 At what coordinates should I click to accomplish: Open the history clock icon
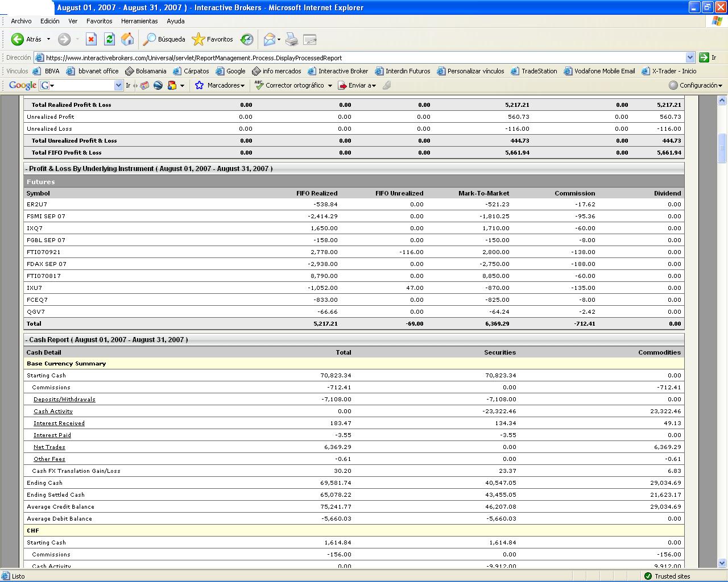247,39
